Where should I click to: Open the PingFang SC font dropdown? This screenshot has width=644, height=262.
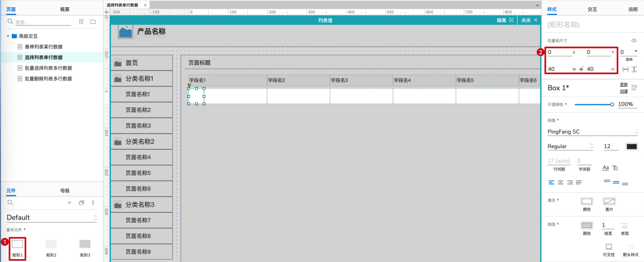click(593, 132)
